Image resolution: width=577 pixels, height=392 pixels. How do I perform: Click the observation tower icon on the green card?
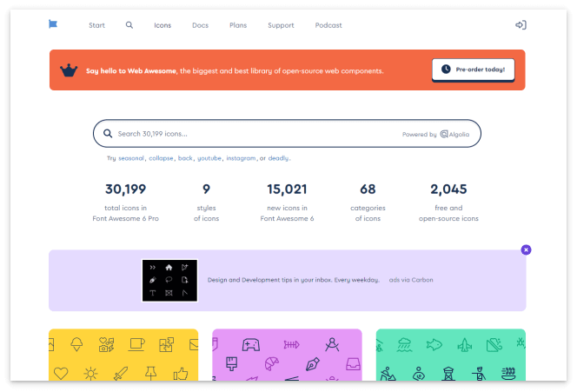(x=448, y=374)
